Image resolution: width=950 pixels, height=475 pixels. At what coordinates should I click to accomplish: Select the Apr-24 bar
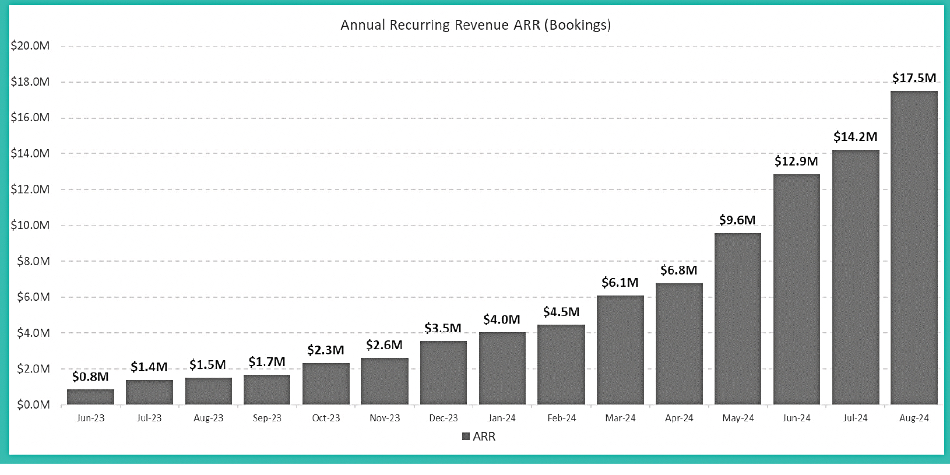tap(679, 344)
